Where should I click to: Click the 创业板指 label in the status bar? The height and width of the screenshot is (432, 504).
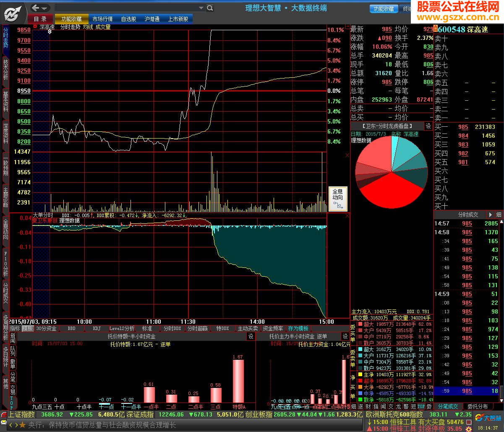pyautogui.click(x=259, y=414)
